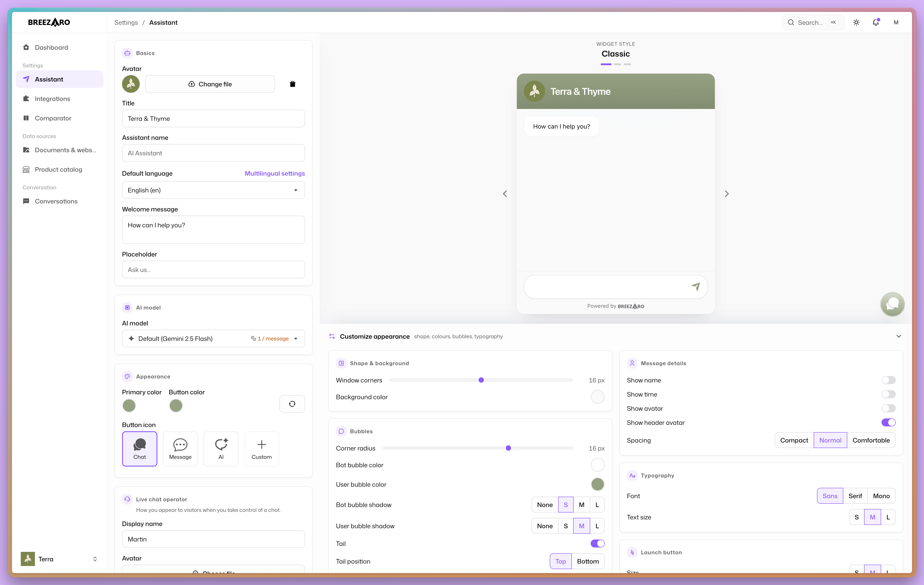The width and height of the screenshot is (924, 585).
Task: Click the AI model section chip icon
Action: 127,307
